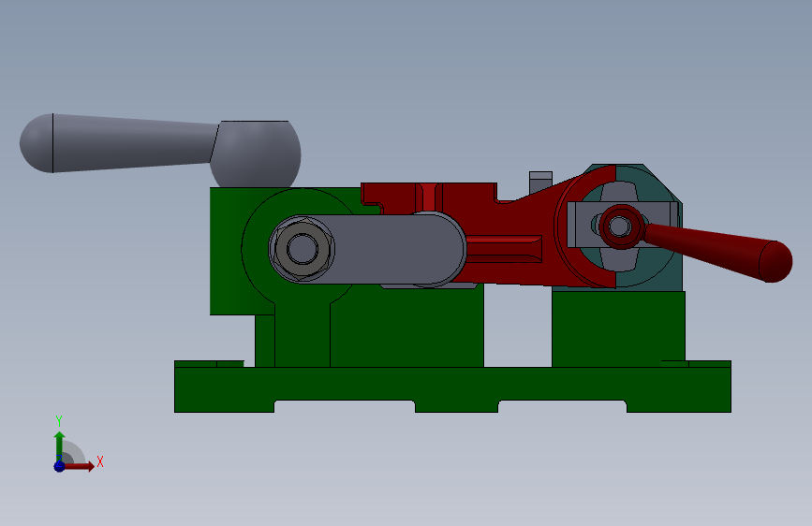Click the blue Z axis ball of triad
The height and width of the screenshot is (526, 812).
[59, 466]
